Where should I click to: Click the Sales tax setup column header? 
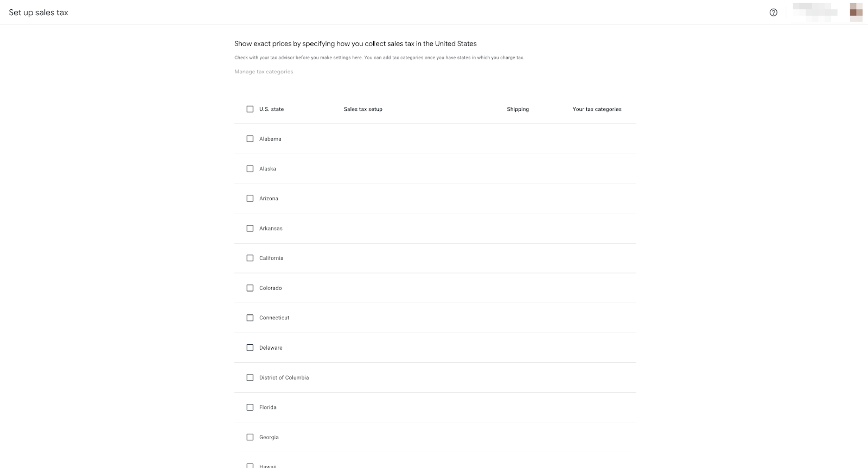pyautogui.click(x=363, y=109)
